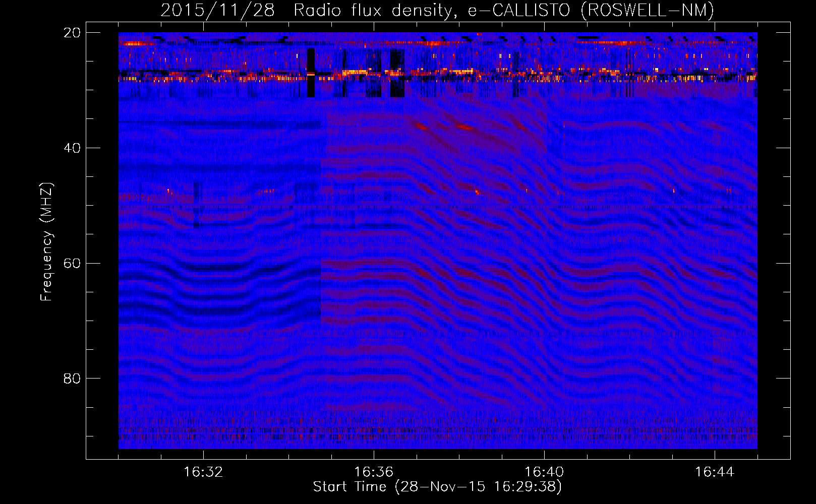Click the '16:32' time axis label
The image size is (816, 504).
click(x=203, y=472)
